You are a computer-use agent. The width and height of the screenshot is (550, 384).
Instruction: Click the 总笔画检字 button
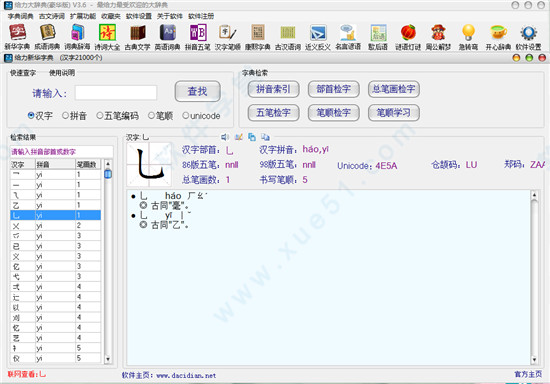coord(394,89)
